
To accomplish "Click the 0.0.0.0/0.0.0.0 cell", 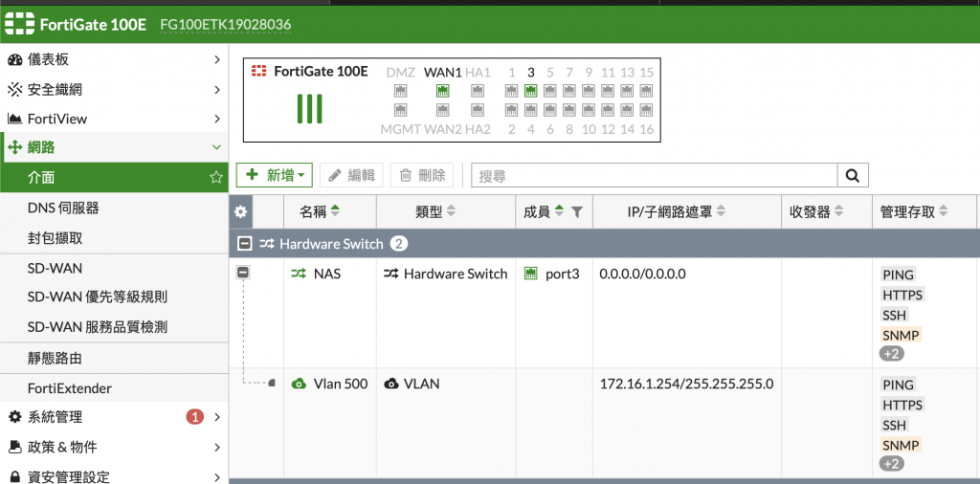I will (642, 274).
